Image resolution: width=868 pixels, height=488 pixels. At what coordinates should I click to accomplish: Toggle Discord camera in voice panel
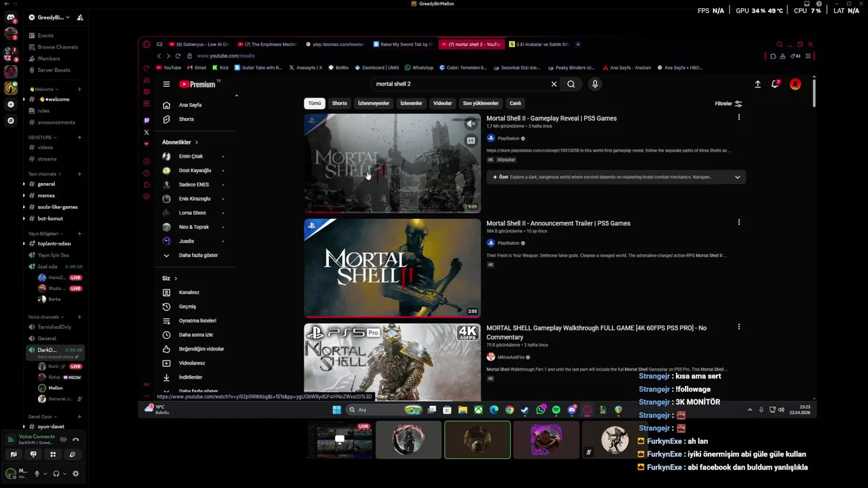coord(14,454)
